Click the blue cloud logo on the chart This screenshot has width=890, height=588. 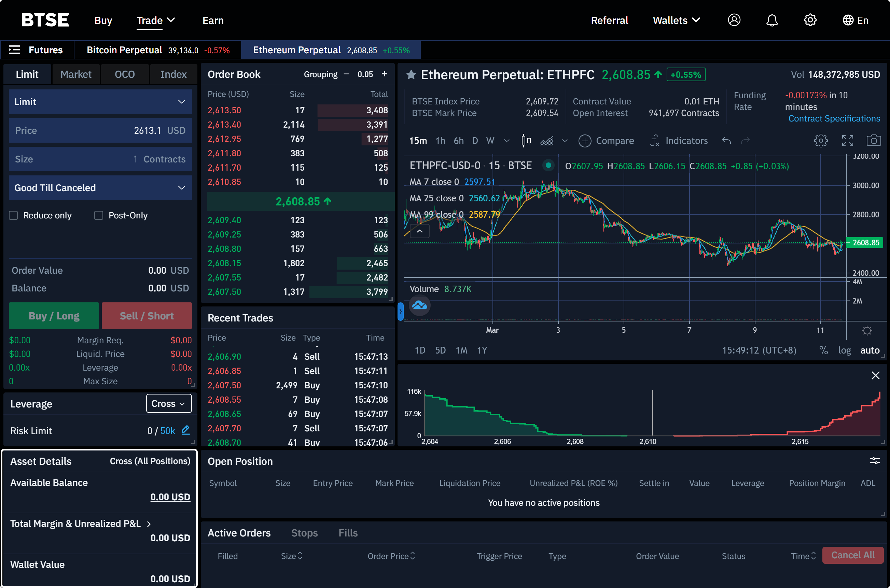(x=419, y=306)
